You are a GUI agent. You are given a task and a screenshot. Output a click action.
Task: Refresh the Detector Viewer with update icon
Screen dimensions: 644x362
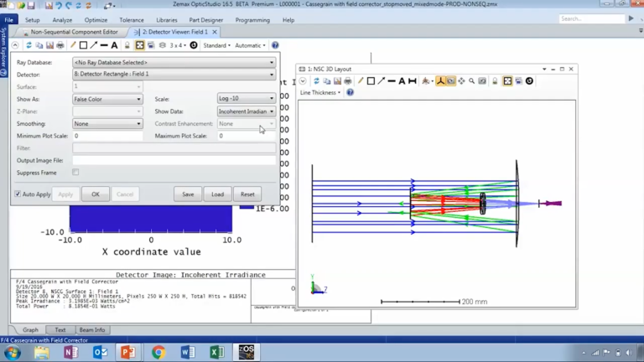[x=29, y=45]
